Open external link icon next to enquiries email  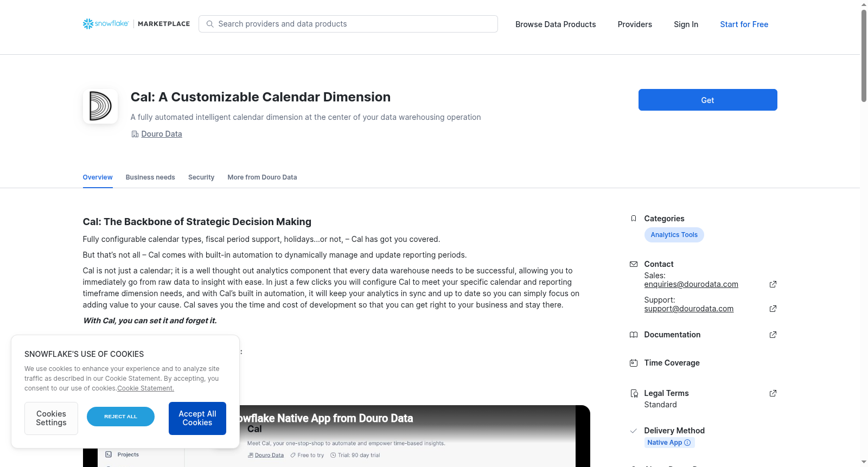tap(773, 284)
